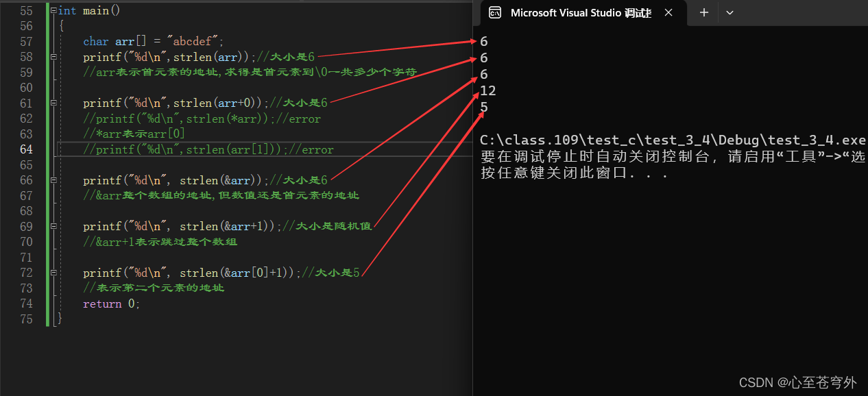Collapse the fold marker at line 58

[x=53, y=58]
